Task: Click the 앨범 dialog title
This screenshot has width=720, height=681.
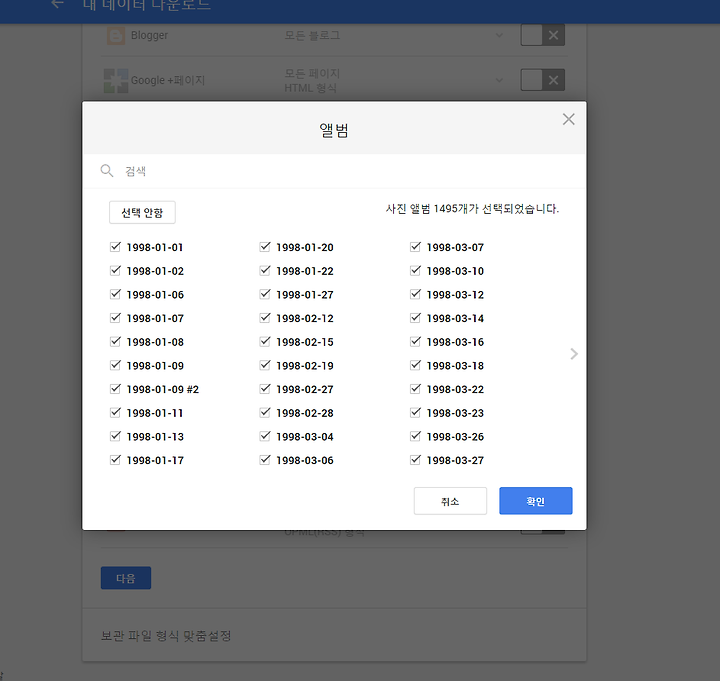Action: point(334,130)
